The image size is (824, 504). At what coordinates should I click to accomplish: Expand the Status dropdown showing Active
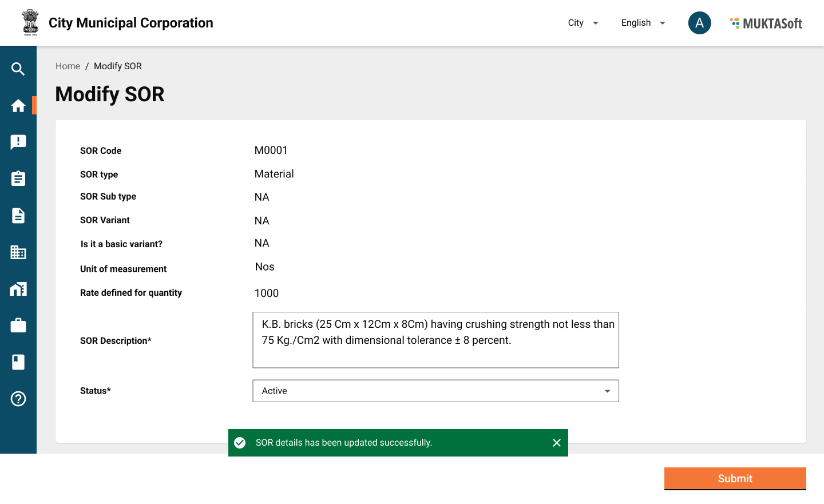(x=435, y=391)
